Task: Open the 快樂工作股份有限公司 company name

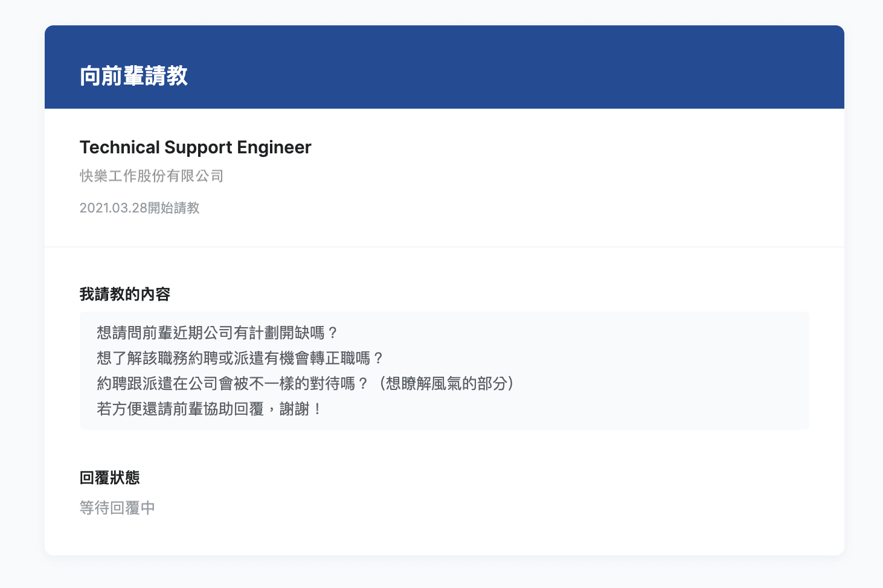Action: [x=152, y=176]
